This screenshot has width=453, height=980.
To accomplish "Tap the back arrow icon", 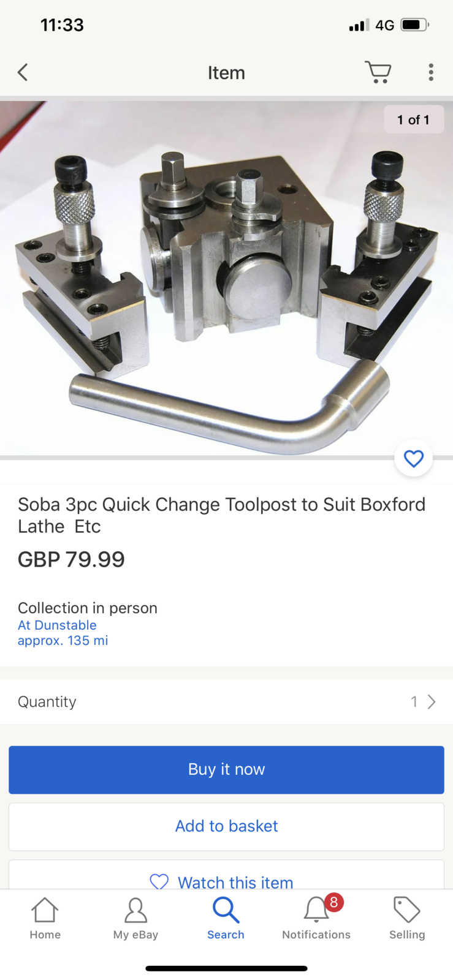I will coord(23,72).
